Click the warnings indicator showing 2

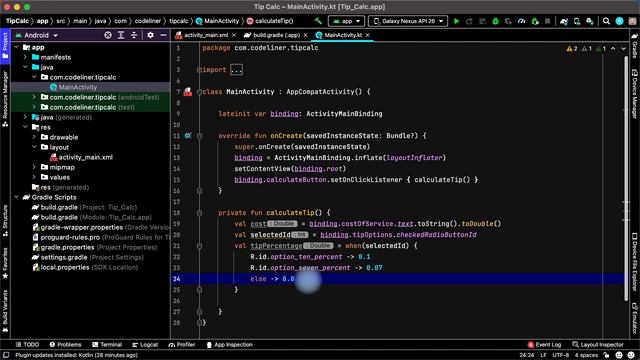click(x=572, y=49)
